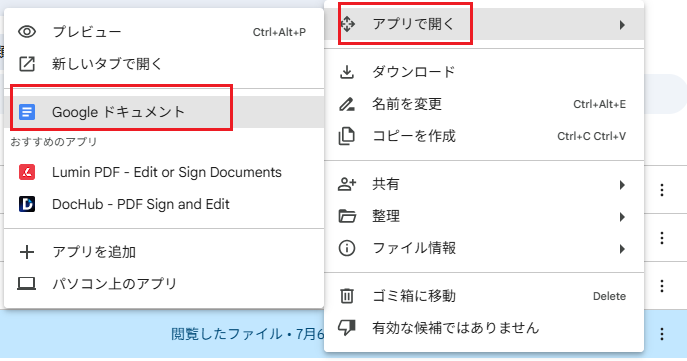Viewport: 687px width, 361px height.
Task: Open three-dot menu beside 共有 row
Action: point(662,190)
